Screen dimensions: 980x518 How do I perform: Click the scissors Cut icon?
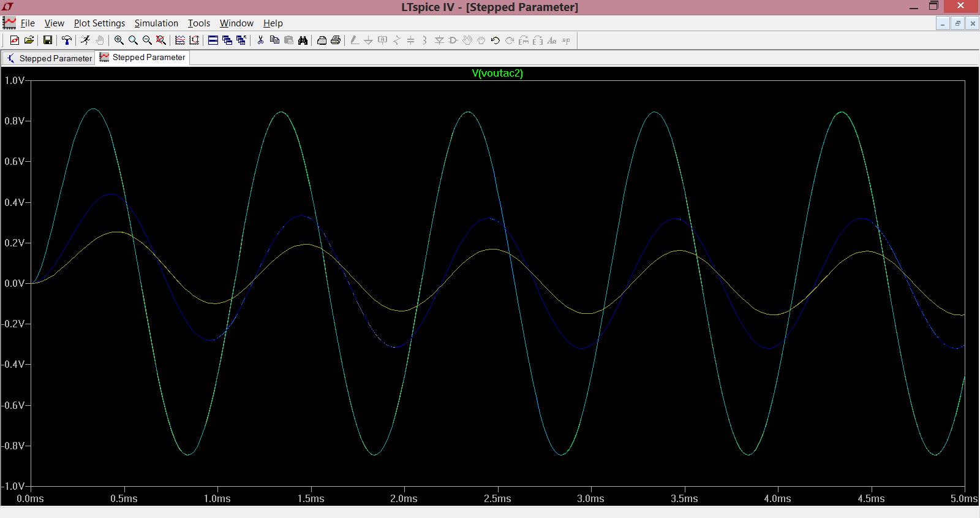[x=260, y=40]
